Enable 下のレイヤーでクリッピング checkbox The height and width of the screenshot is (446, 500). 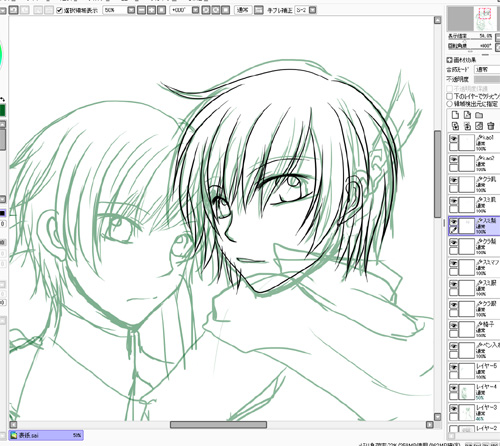(x=449, y=96)
